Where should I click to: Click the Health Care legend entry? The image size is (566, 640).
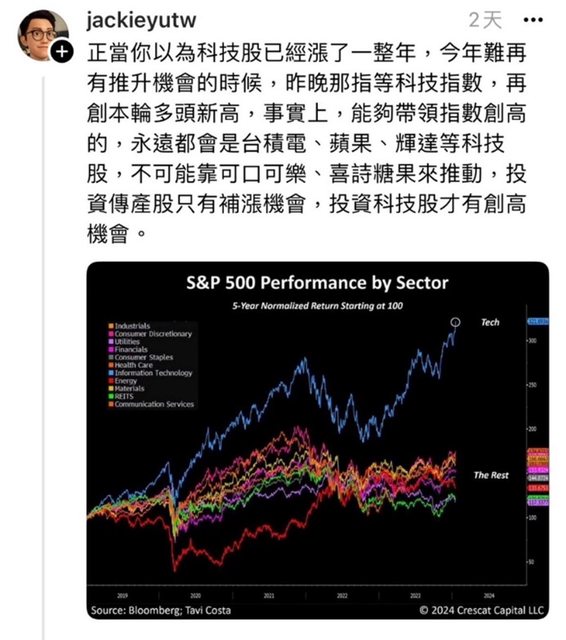(x=130, y=365)
